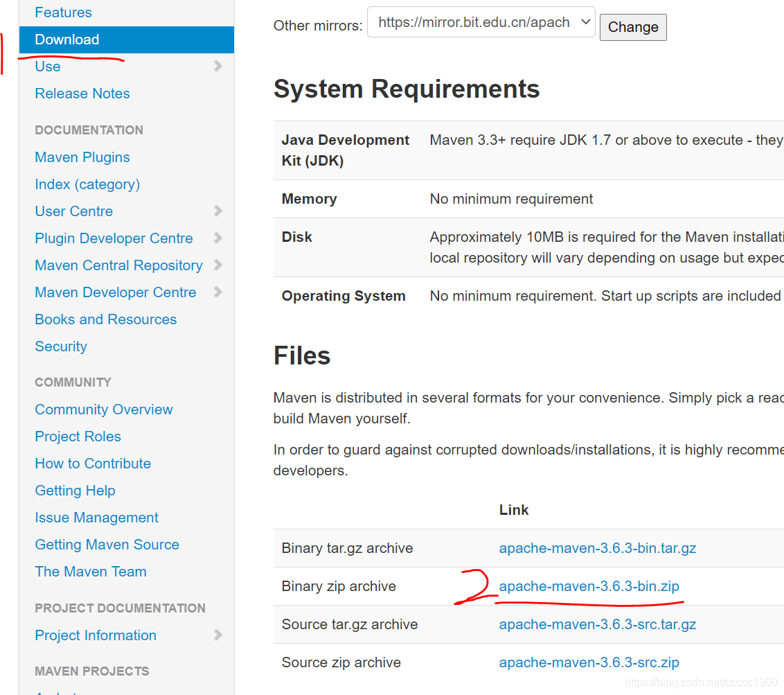Open Maven Plugins documentation link
The image size is (784, 695).
click(x=82, y=157)
